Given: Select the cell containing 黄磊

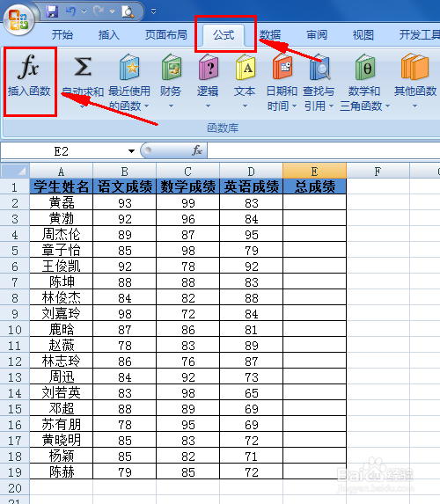Looking at the screenshot, I should click(x=61, y=202).
